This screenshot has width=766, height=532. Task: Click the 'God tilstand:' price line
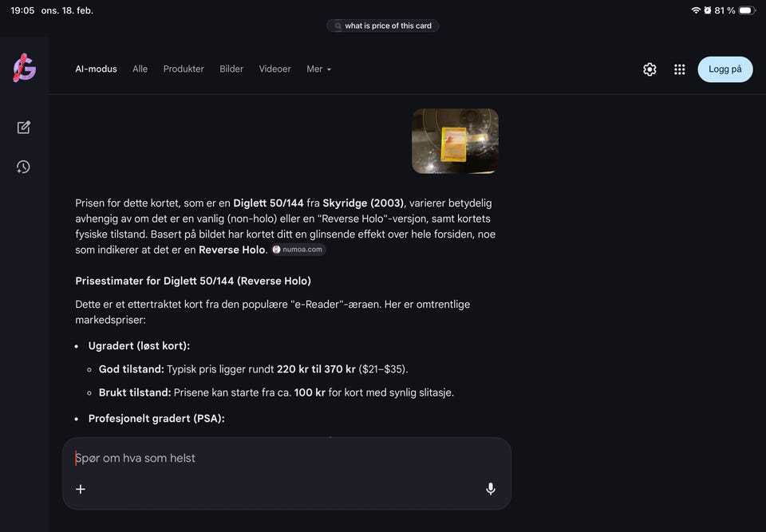[253, 369]
